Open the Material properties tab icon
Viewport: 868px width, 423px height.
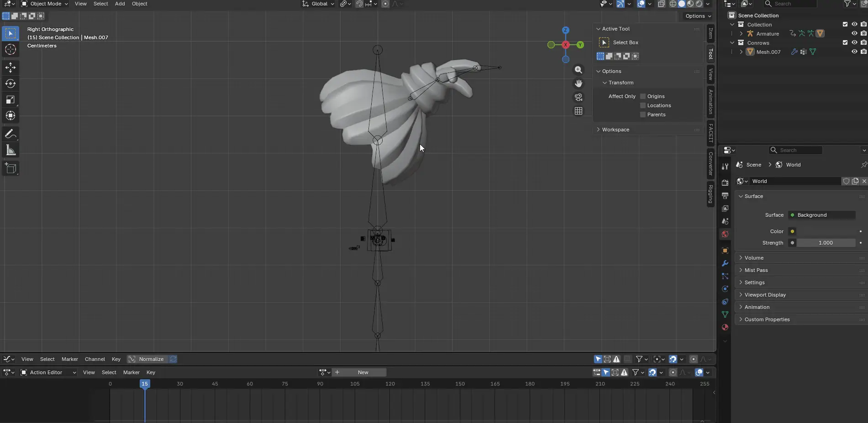coord(725,327)
